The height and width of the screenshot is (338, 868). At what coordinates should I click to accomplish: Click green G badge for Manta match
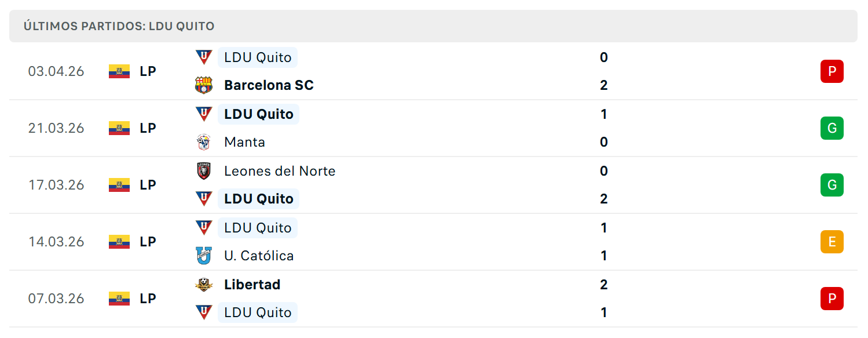[x=832, y=128]
